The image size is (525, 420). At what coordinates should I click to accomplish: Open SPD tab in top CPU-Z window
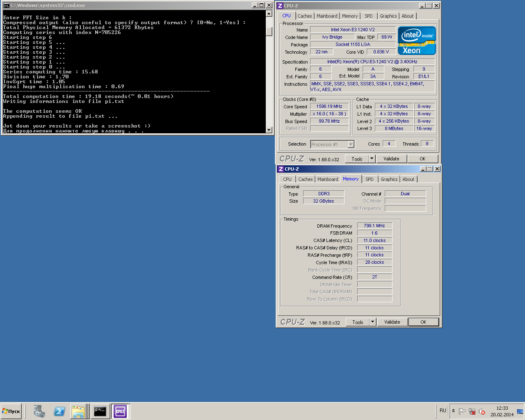click(369, 16)
